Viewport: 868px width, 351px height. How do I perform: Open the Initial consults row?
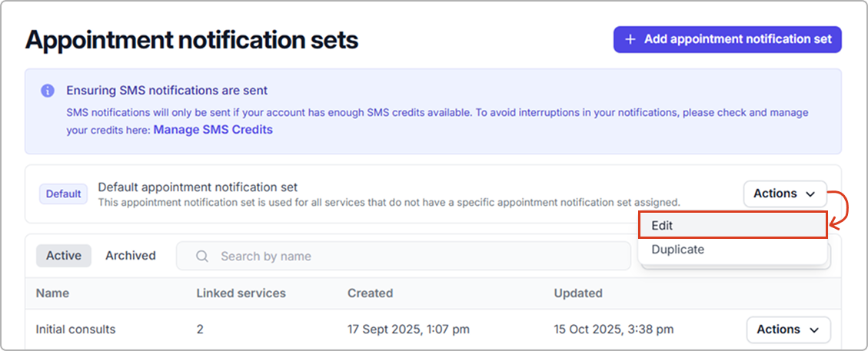(75, 329)
